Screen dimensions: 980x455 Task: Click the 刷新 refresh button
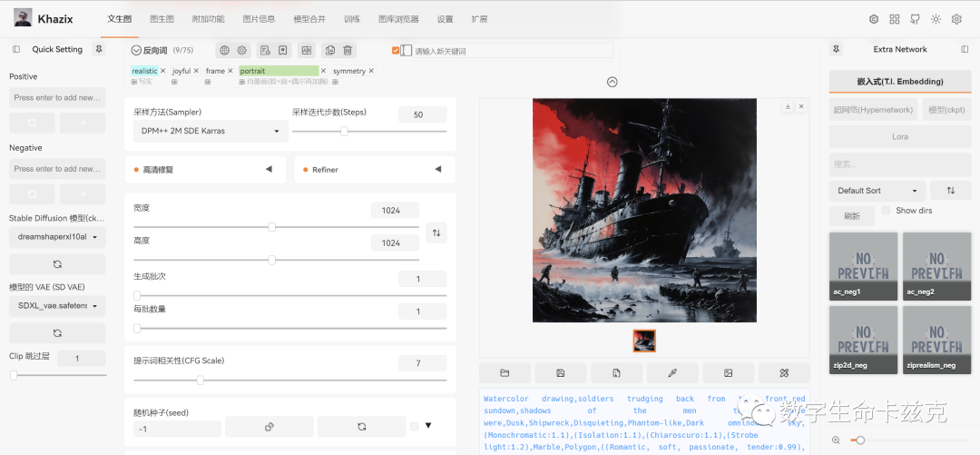pyautogui.click(x=851, y=216)
